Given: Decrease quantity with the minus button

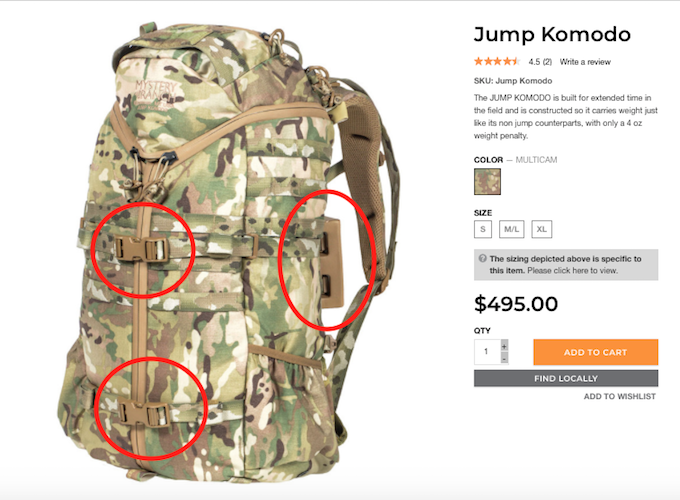Looking at the screenshot, I should [504, 358].
